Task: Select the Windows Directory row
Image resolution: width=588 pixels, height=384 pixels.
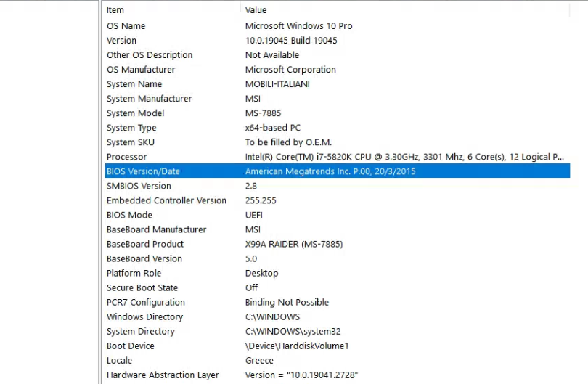Action: (x=338, y=317)
